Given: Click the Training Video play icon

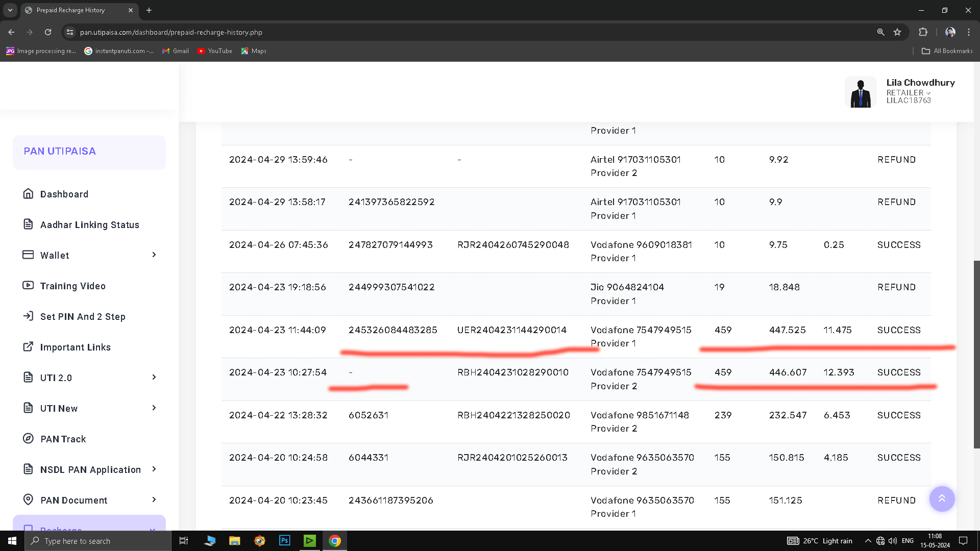Looking at the screenshot, I should click(x=28, y=285).
